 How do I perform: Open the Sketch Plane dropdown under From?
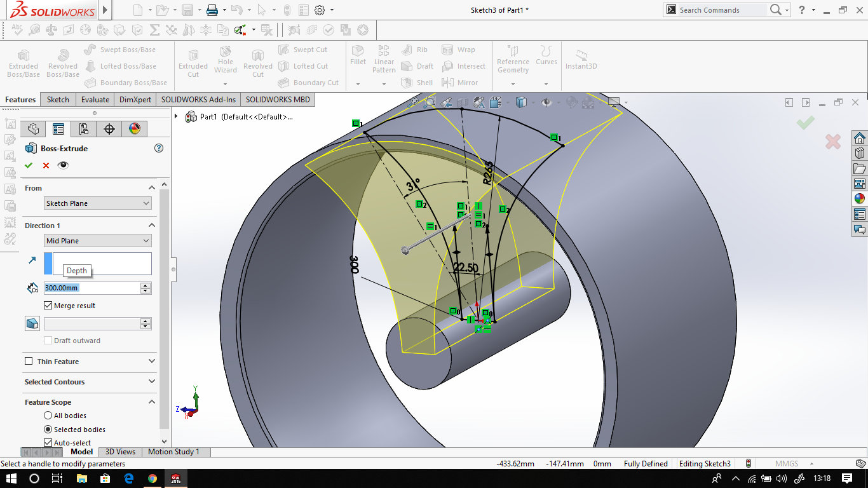(x=98, y=203)
